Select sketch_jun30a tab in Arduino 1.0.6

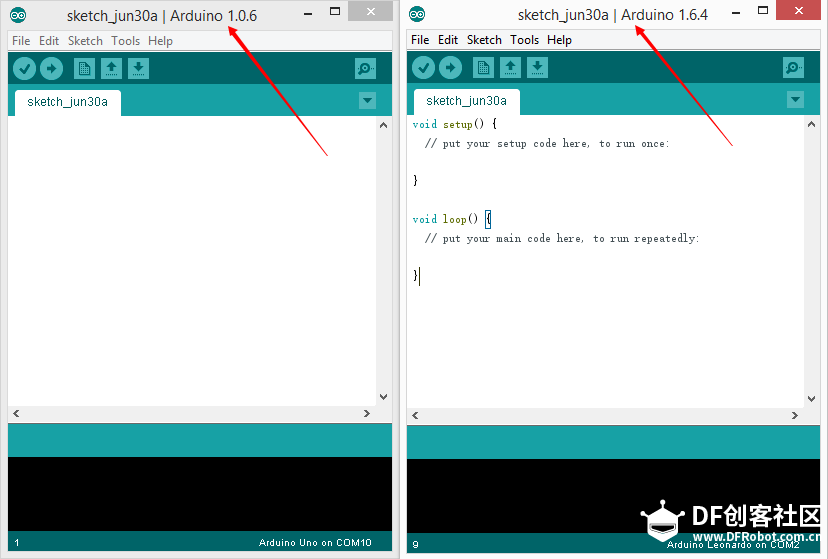click(68, 102)
